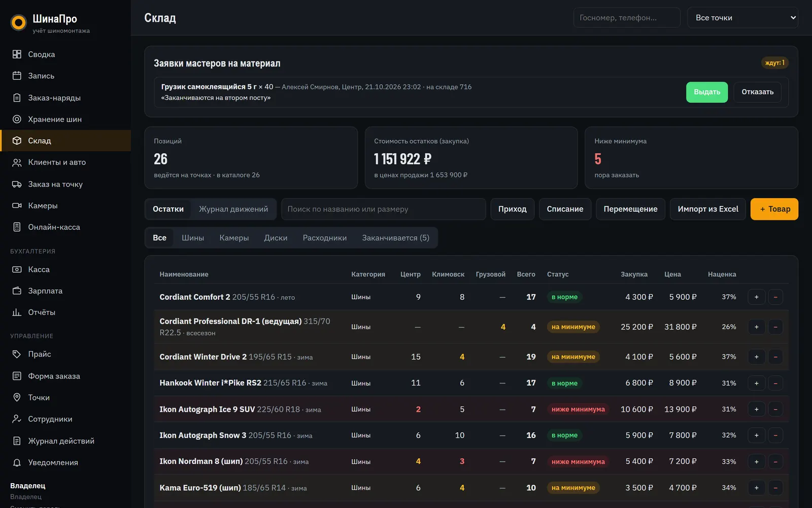The image size is (812, 508).
Task: Open the Прайс tag icon
Action: coord(17,354)
